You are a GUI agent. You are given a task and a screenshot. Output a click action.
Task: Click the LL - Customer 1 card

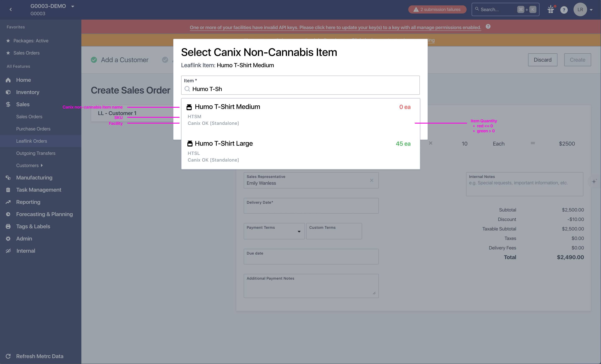click(132, 113)
